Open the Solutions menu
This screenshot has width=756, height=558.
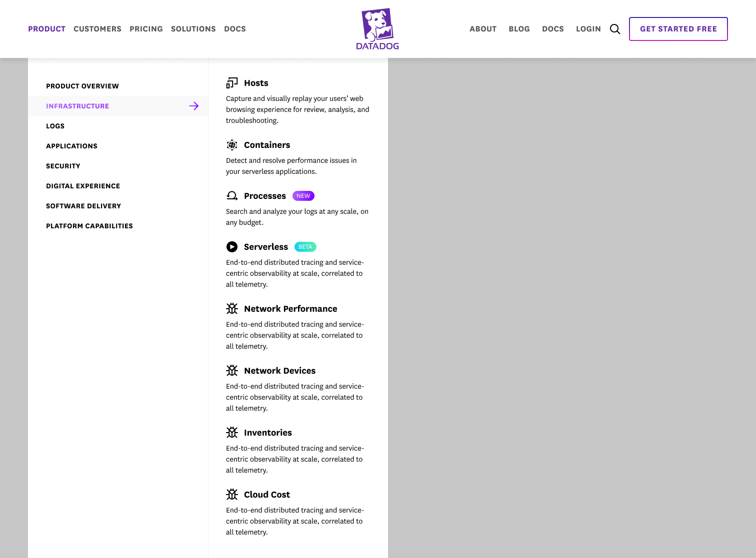pos(193,29)
